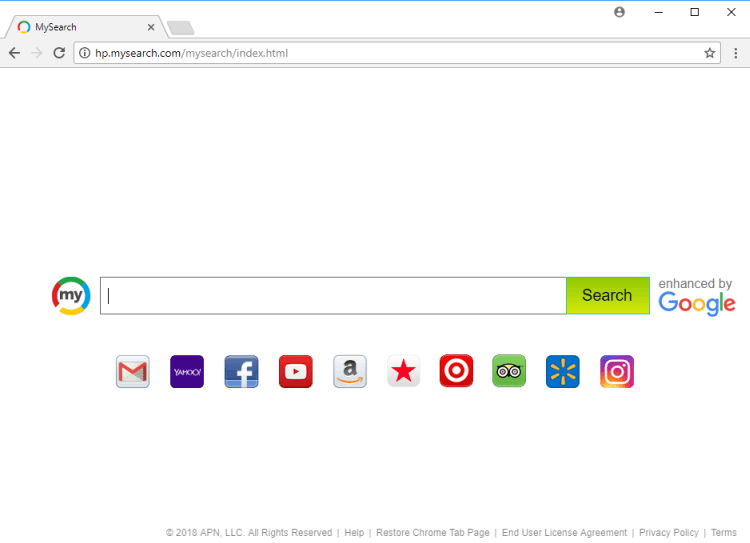Open the YouTube shortcut icon
750x543 pixels.
pyautogui.click(x=296, y=371)
